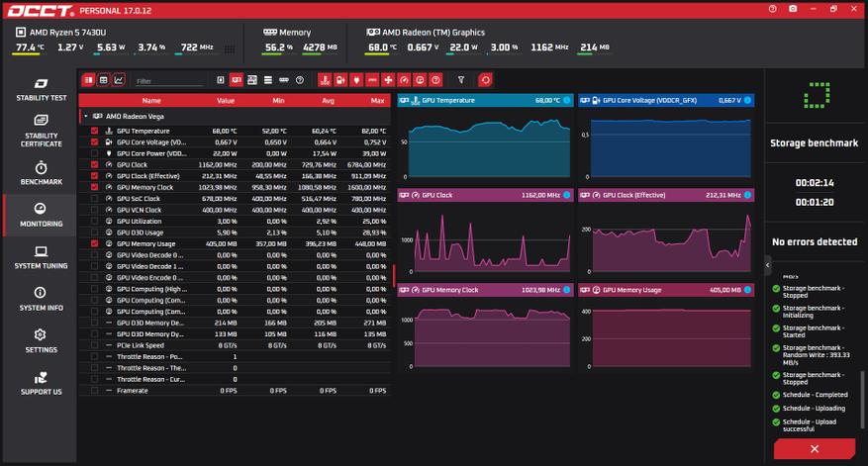Click 'Schedule - Upload successful' log entry
868x466 pixels.
pos(810,425)
